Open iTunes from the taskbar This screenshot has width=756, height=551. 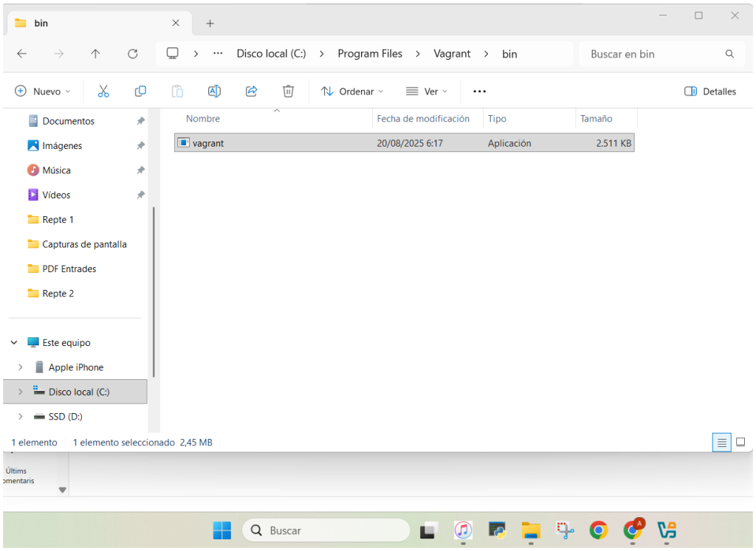pos(463,530)
